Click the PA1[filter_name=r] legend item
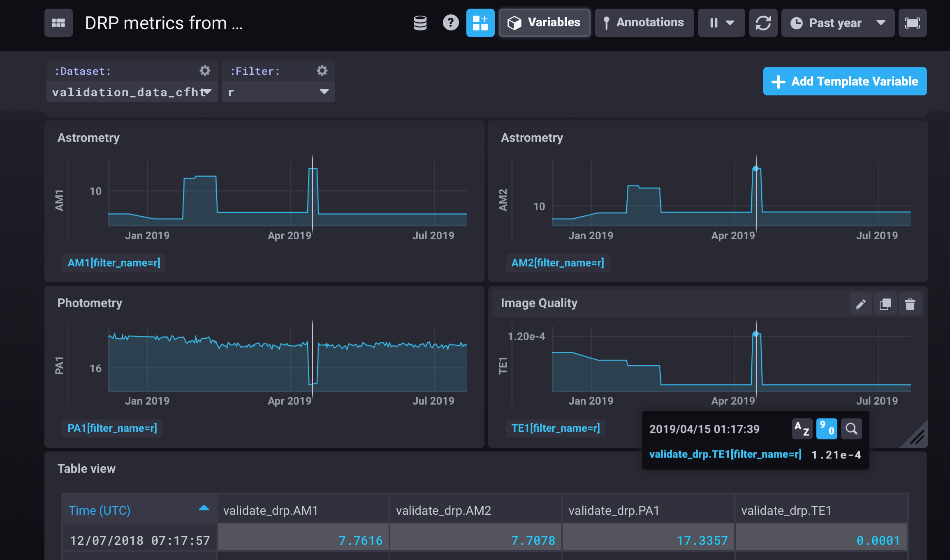This screenshot has width=950, height=560. click(112, 428)
